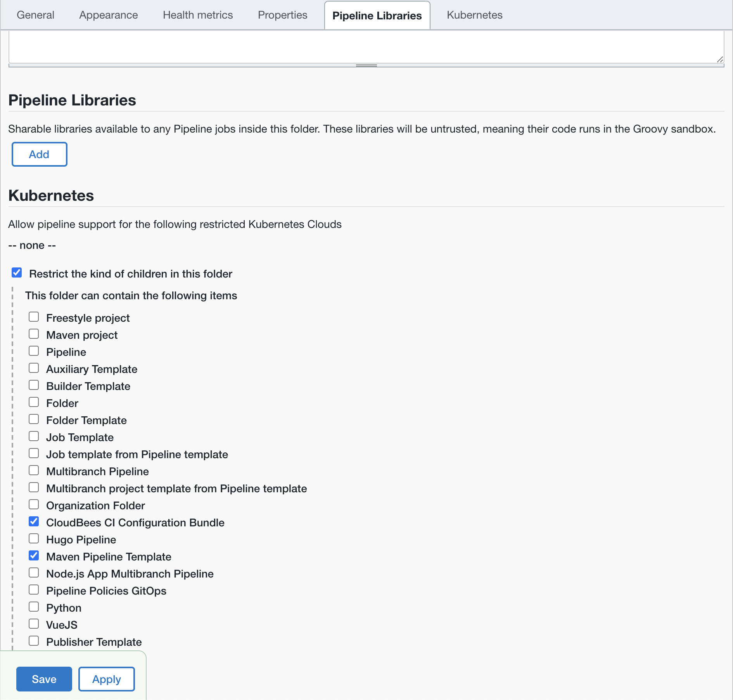Go to the Health metrics tab
The height and width of the screenshot is (700, 733).
[x=198, y=15]
